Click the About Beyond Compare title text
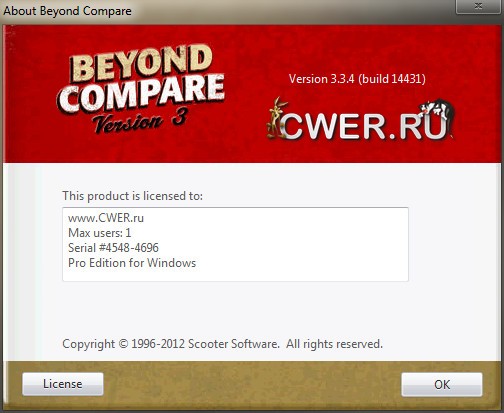The width and height of the screenshot is (504, 413). [x=67, y=11]
